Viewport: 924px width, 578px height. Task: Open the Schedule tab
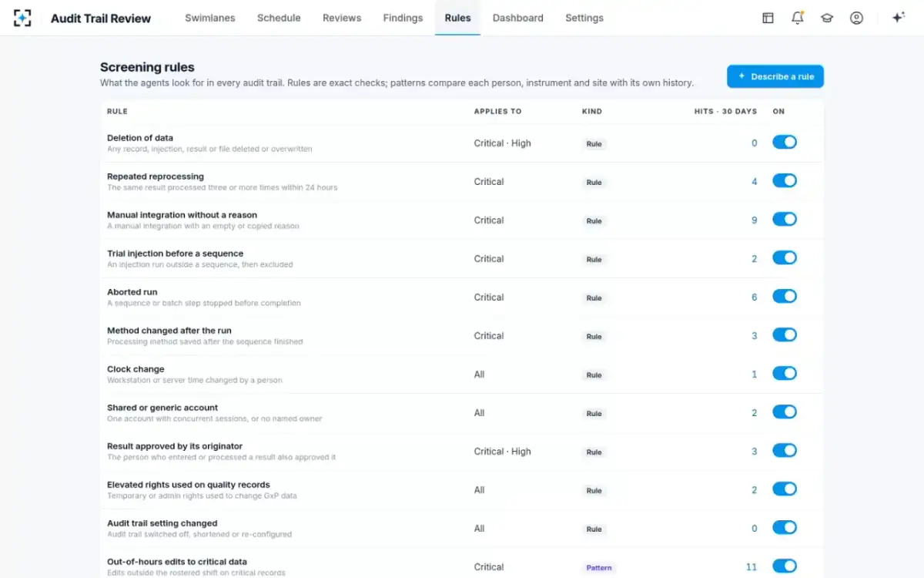pos(279,18)
